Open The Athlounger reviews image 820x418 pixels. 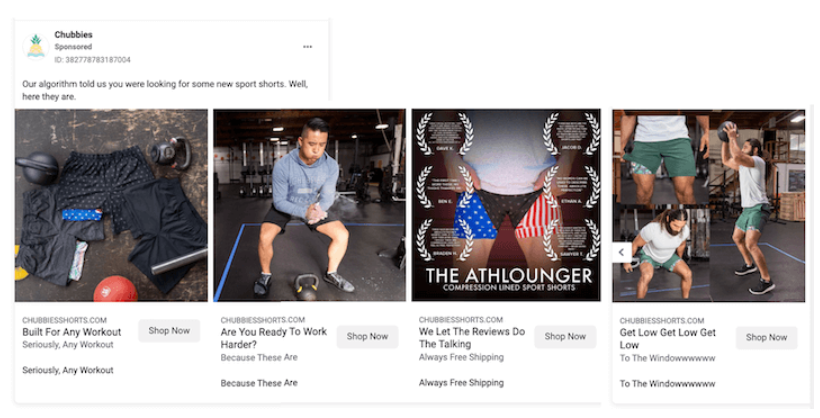(x=506, y=205)
